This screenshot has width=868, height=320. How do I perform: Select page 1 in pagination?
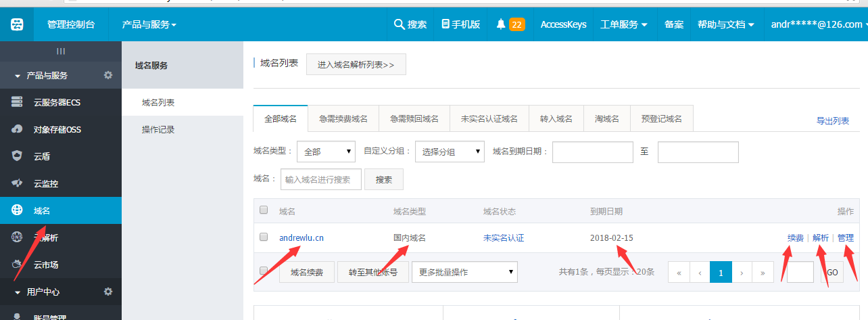click(721, 273)
